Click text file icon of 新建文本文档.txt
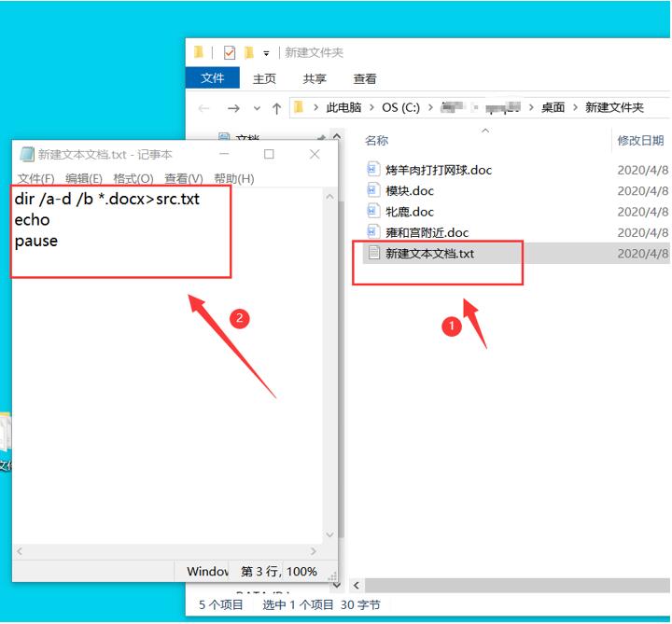Image resolution: width=672 pixels, height=624 pixels. click(373, 253)
